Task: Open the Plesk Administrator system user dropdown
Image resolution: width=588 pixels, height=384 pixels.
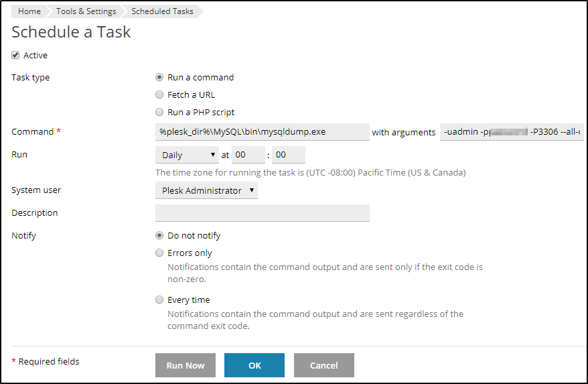Action: click(x=206, y=190)
